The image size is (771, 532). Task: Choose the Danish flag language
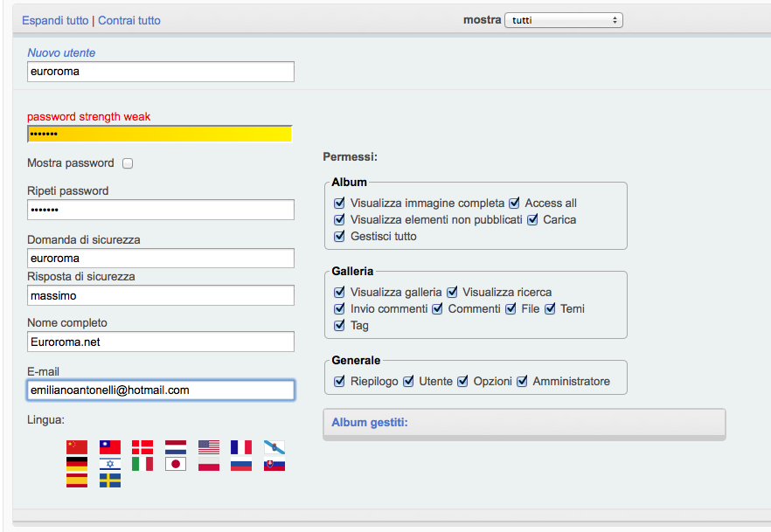coord(142,447)
